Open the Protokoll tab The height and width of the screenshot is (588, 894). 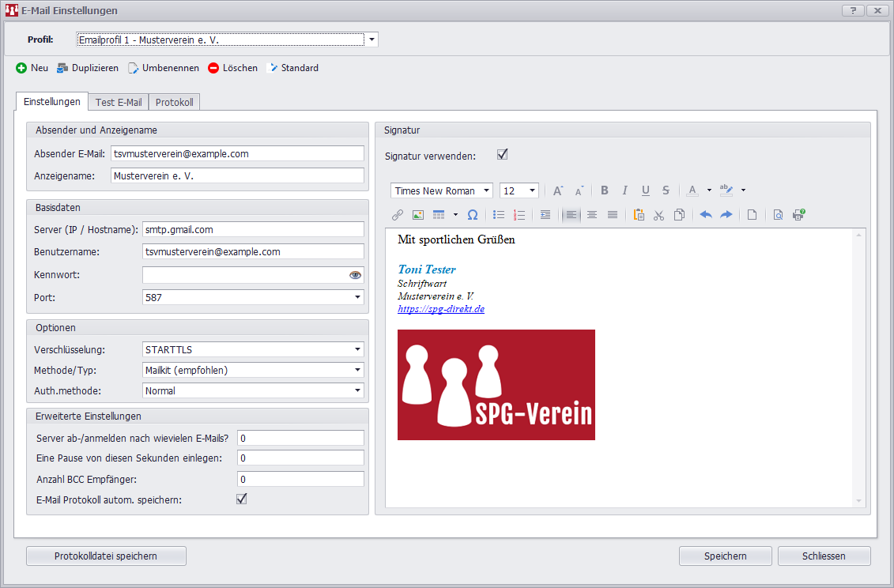(174, 103)
